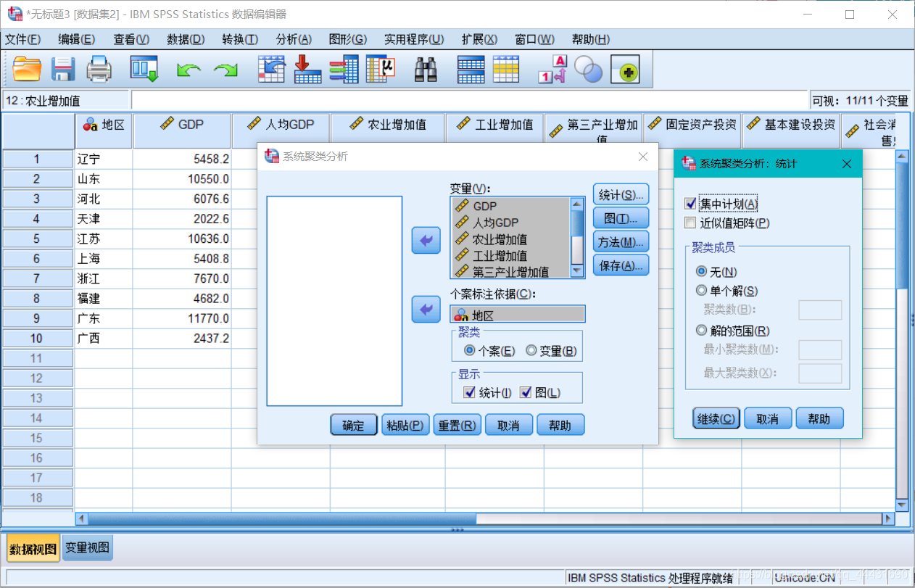Image resolution: width=915 pixels, height=588 pixels.
Task: Close the 系统聚类分析：统计 dialog with X
Action: pyautogui.click(x=847, y=164)
